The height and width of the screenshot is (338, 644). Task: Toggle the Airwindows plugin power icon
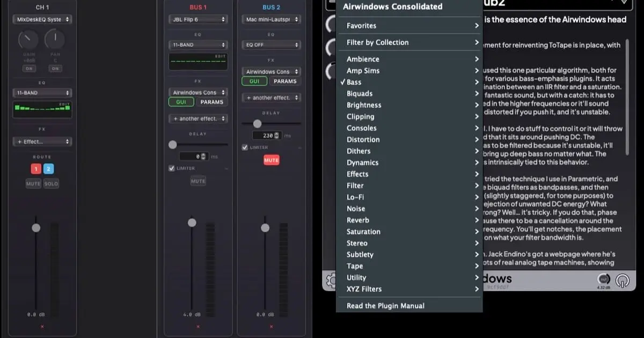pos(623,280)
